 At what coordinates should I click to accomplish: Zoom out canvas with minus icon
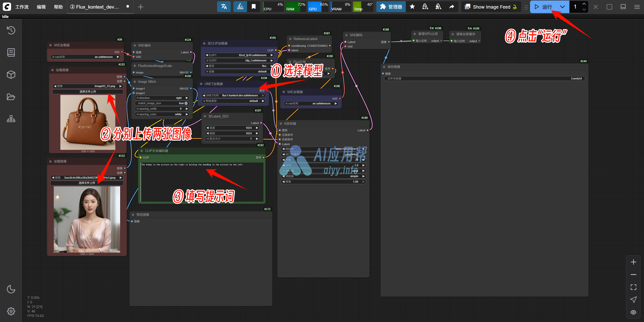[633, 274]
